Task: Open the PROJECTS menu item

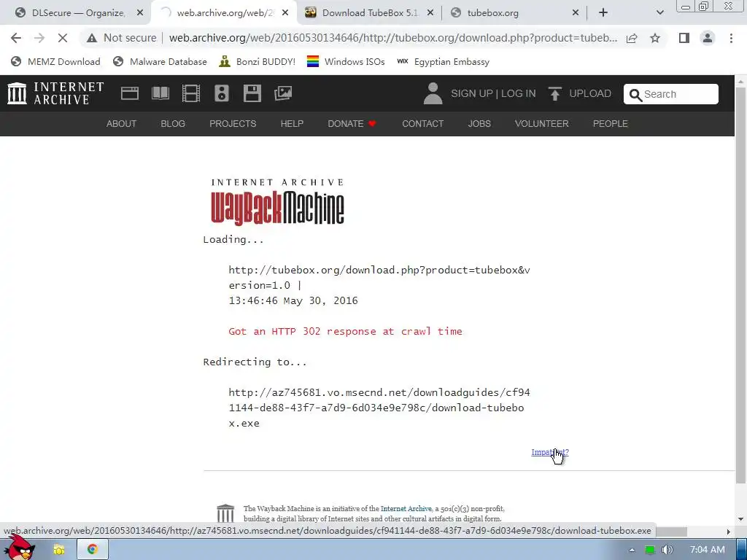Action: (x=233, y=124)
